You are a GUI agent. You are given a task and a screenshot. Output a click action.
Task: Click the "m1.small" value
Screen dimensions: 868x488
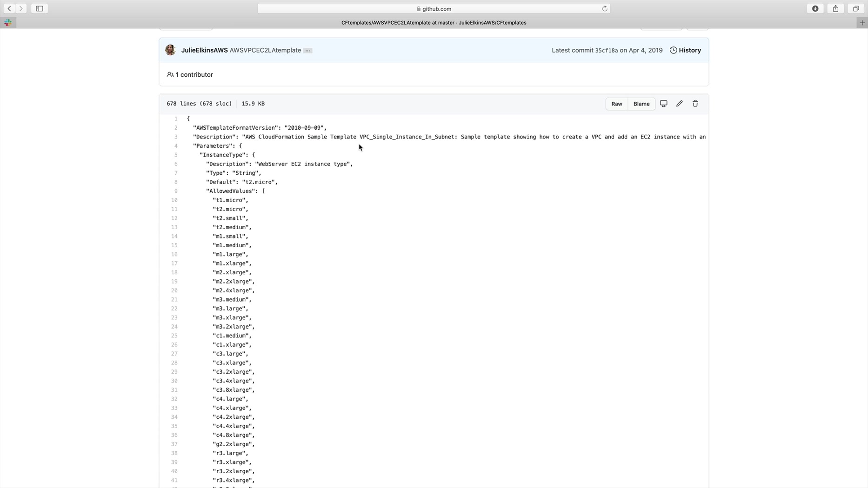231,237
